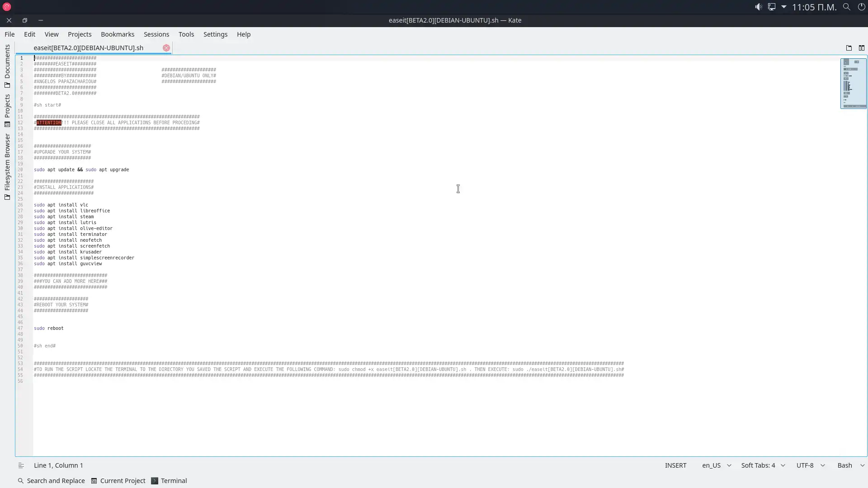Image resolution: width=868 pixels, height=488 pixels.
Task: Click the '#UPGRADE YOUR SYSTEM#' comment
Action: 62,152
